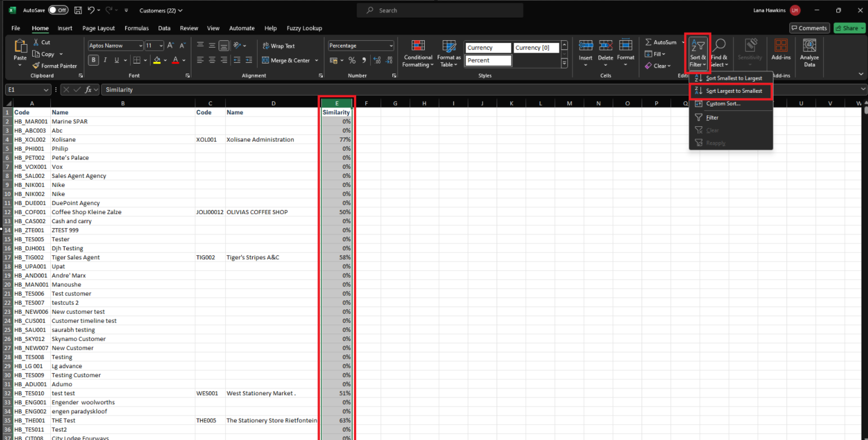This screenshot has height=440, width=868.
Task: Click the Wrap Text icon
Action: pyautogui.click(x=266, y=46)
